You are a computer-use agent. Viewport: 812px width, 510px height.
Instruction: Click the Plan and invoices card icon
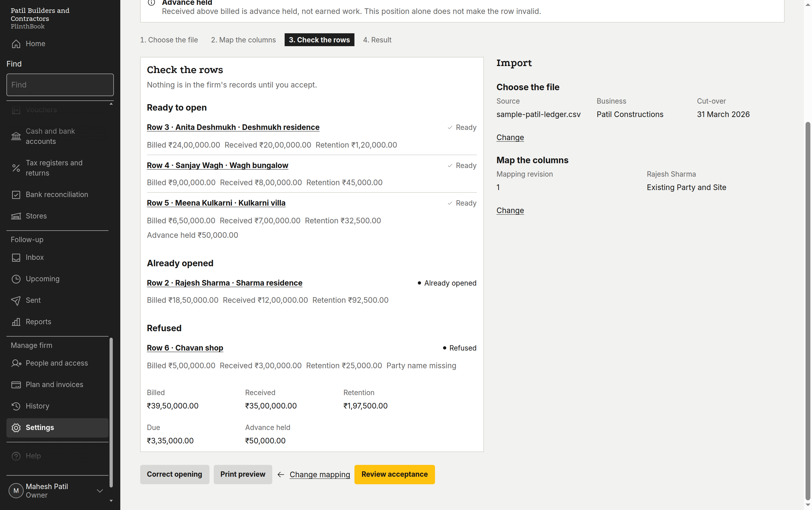(x=16, y=385)
